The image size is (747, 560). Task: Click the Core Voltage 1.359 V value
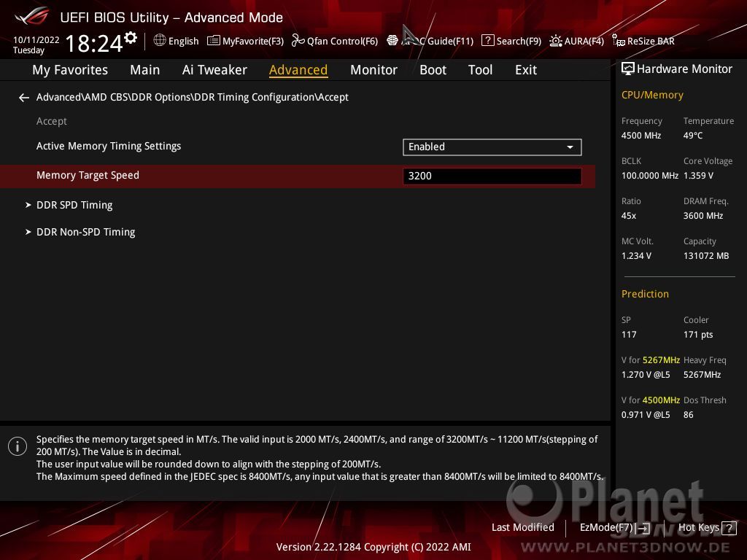[698, 176]
